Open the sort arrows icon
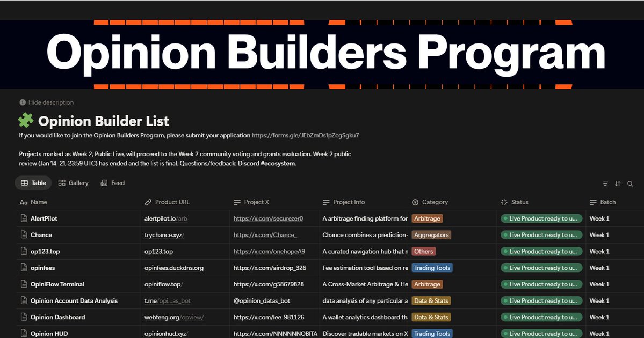The width and height of the screenshot is (644, 338). coord(618,184)
